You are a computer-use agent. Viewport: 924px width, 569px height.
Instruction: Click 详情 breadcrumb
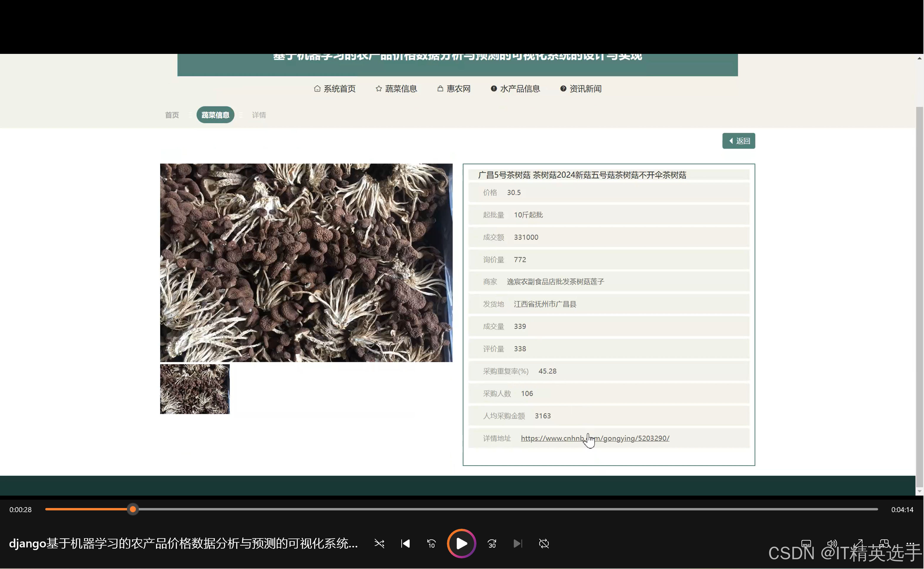(x=259, y=115)
